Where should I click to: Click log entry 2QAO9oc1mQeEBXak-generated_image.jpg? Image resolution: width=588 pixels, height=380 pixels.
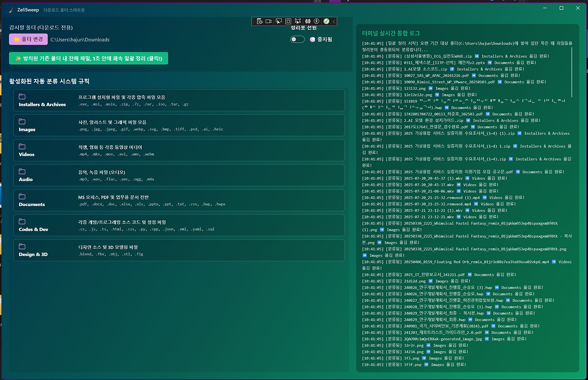pyautogui.click(x=444, y=339)
